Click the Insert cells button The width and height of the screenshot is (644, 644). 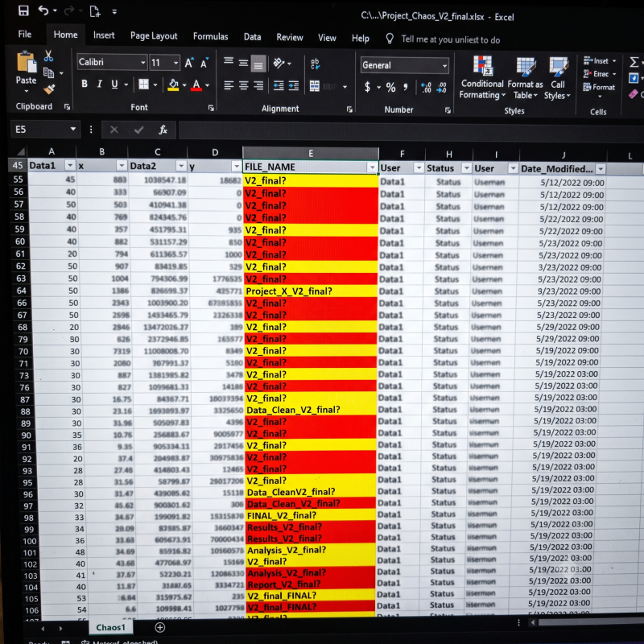point(600,61)
